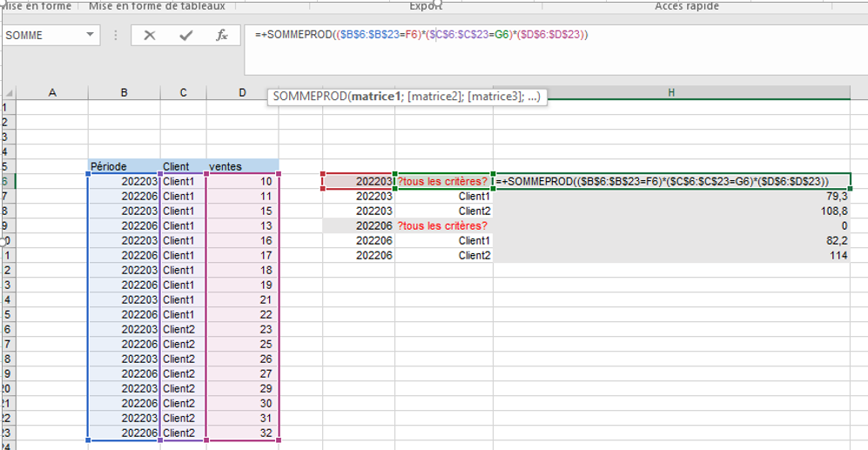
Task: Click result cell showing 82,2
Action: click(x=671, y=240)
